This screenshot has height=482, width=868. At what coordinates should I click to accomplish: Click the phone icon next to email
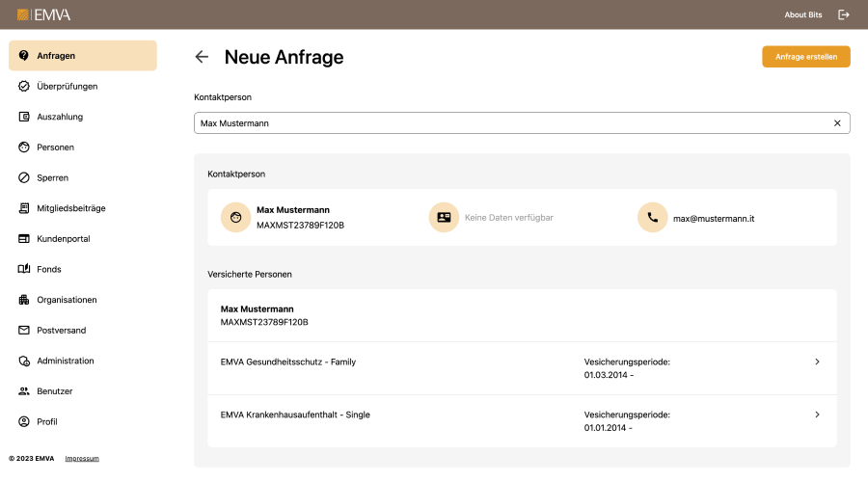pos(653,218)
